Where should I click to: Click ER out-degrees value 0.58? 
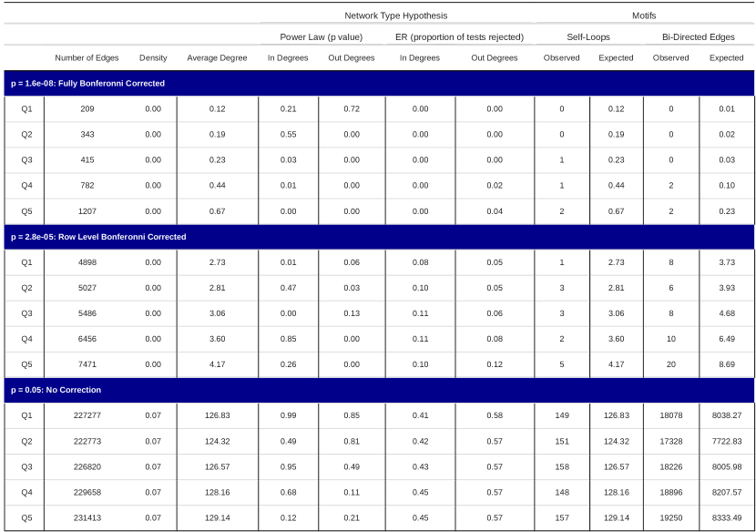point(495,415)
